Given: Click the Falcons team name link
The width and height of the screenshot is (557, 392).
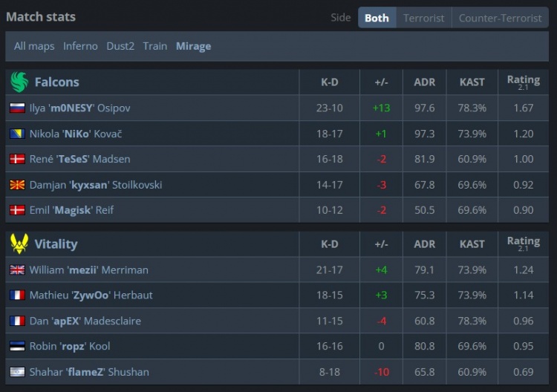Looking at the screenshot, I should [56, 82].
